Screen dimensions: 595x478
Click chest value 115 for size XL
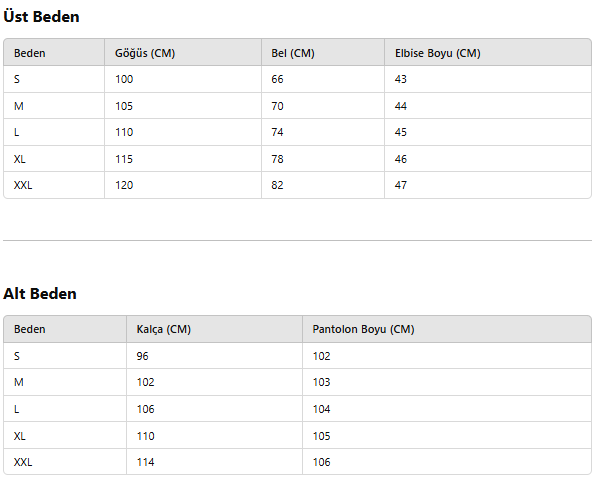point(124,159)
